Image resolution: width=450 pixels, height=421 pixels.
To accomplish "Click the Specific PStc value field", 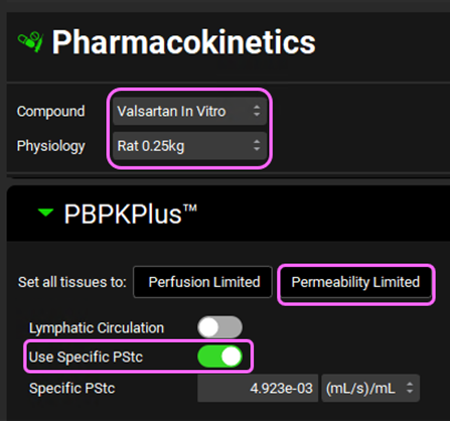I will tap(257, 388).
